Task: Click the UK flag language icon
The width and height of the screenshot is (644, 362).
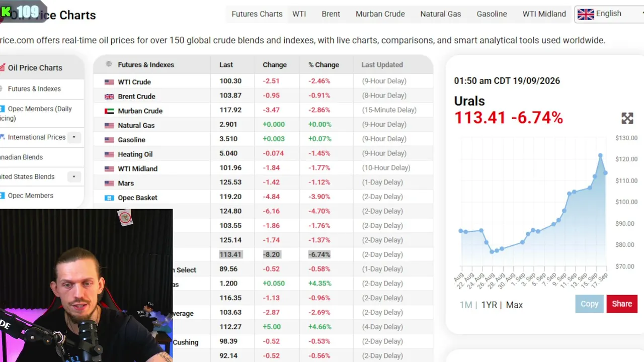Action: (586, 14)
